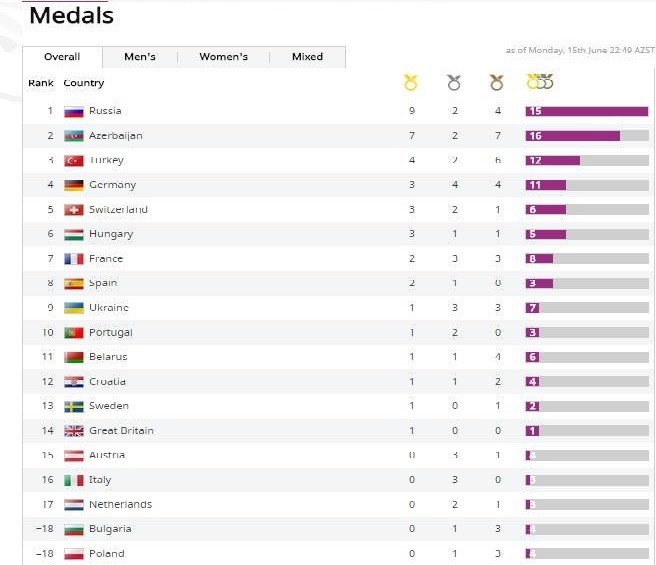Viewport: 656px width, 565px height.
Task: Click the Sweden flag icon
Action: tap(73, 407)
